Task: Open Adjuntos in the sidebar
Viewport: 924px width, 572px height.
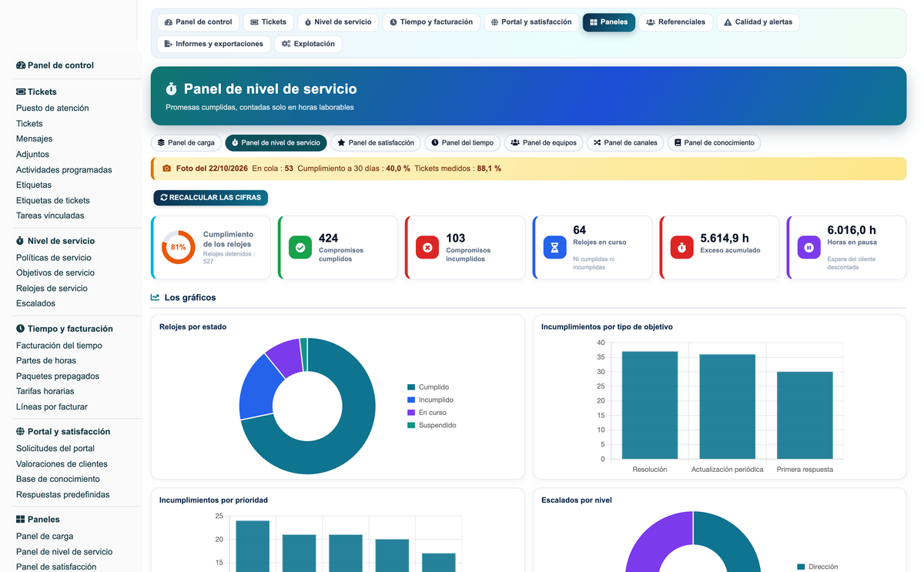Action: [x=32, y=155]
